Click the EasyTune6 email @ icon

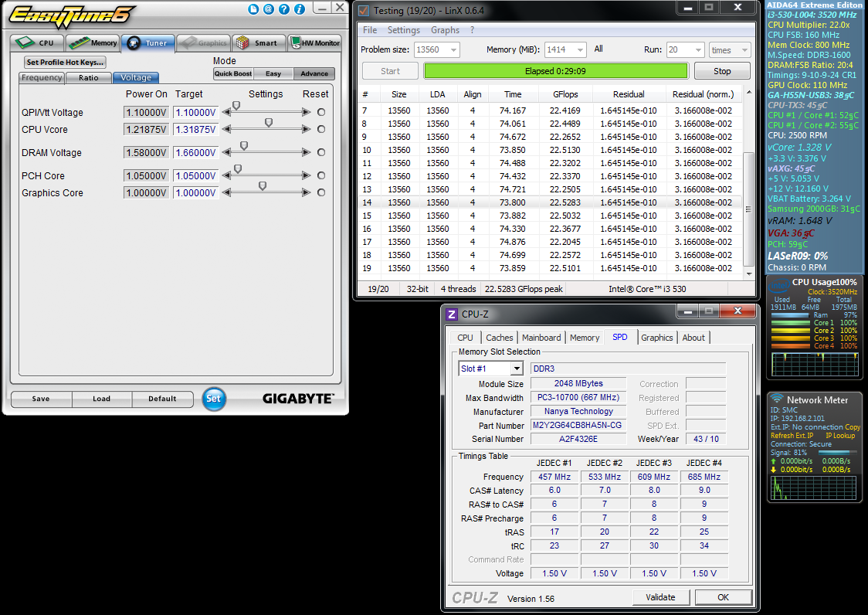pyautogui.click(x=268, y=9)
